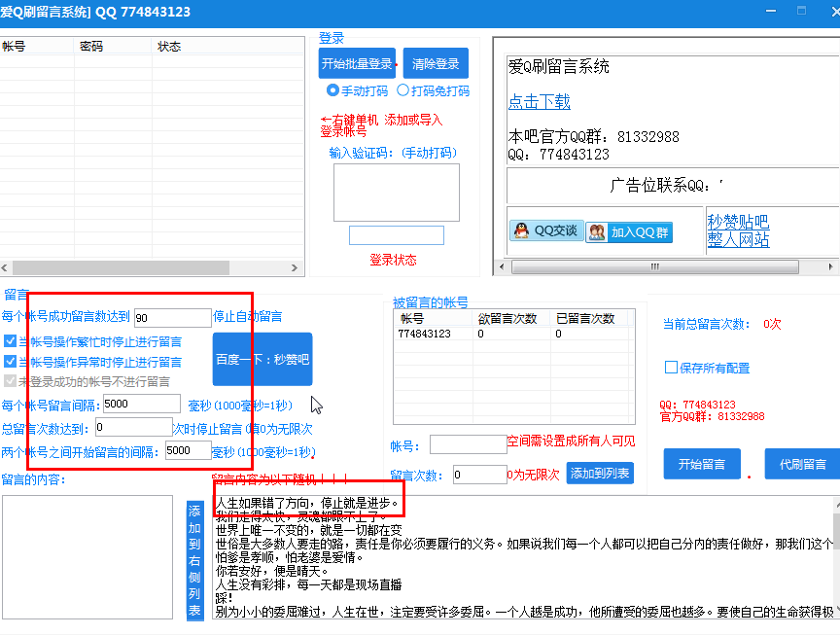840x636 pixels.
Task: Click the 加入QQ群 group icon button
Action: tap(629, 232)
